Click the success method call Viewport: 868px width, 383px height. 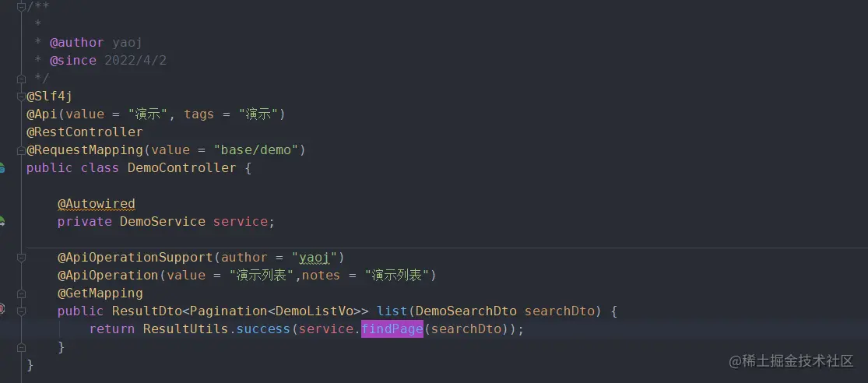point(263,329)
